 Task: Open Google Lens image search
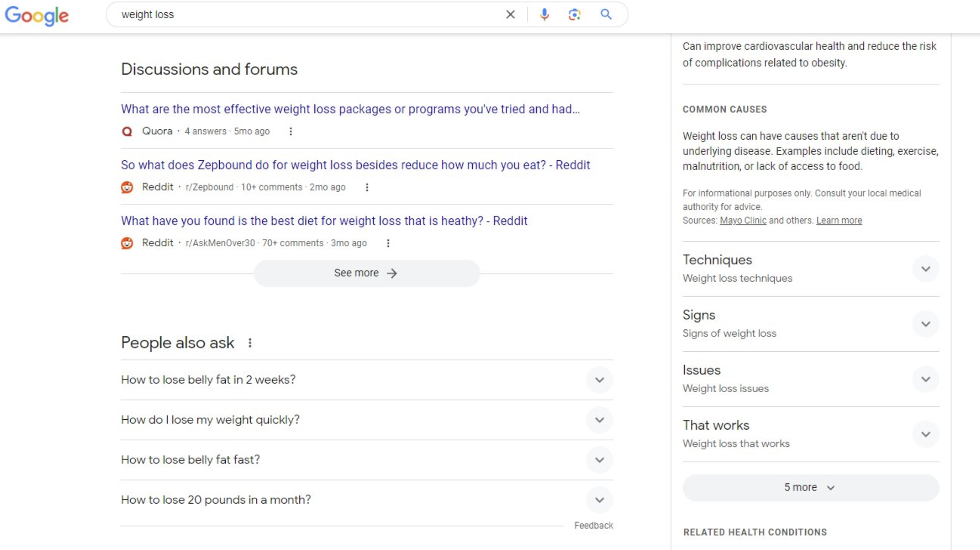(x=574, y=14)
